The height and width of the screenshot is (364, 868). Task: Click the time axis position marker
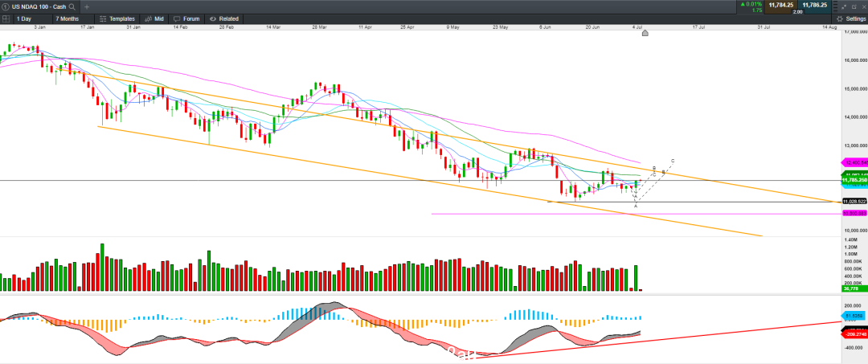645,33
